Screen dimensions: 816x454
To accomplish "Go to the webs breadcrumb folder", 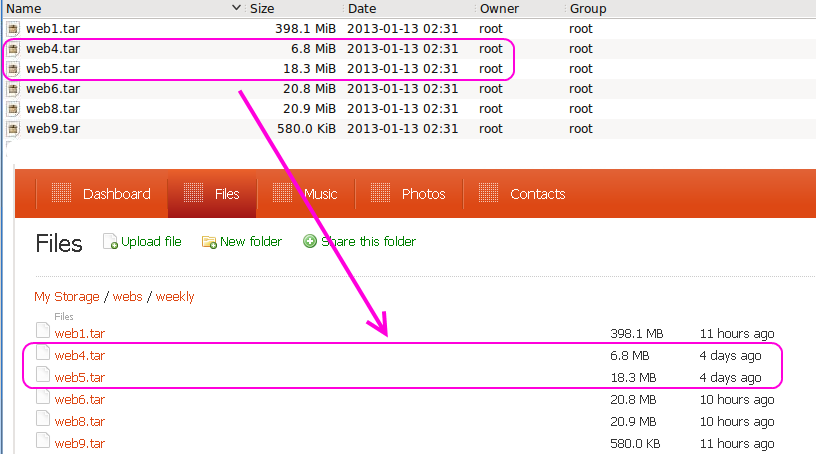I will 128,297.
